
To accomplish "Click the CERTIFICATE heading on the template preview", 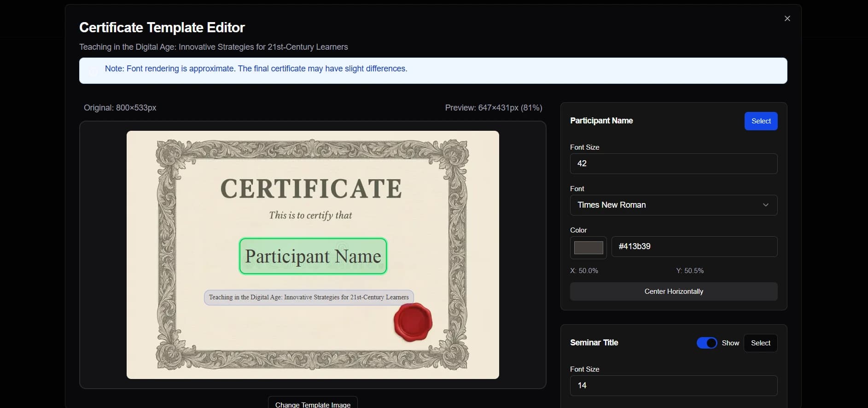I will (x=311, y=189).
